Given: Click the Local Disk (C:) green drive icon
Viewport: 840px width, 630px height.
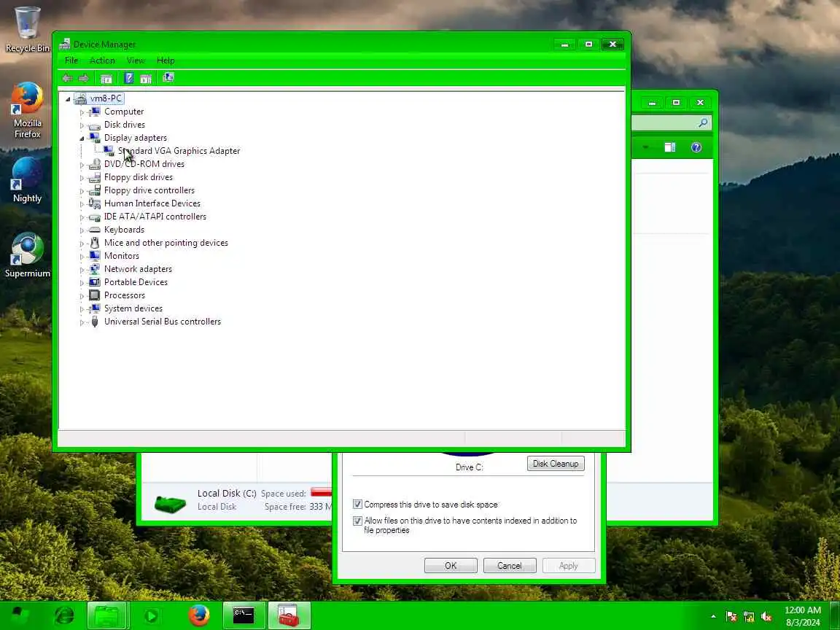Looking at the screenshot, I should point(170,503).
